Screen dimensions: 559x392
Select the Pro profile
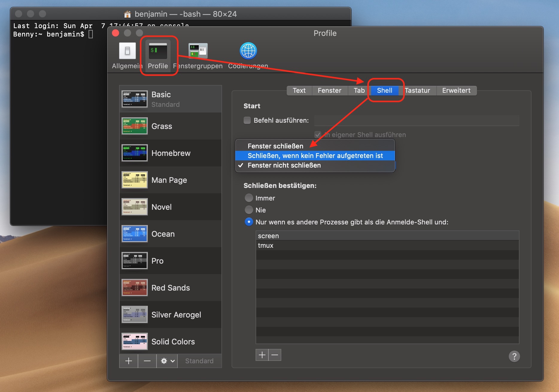171,261
